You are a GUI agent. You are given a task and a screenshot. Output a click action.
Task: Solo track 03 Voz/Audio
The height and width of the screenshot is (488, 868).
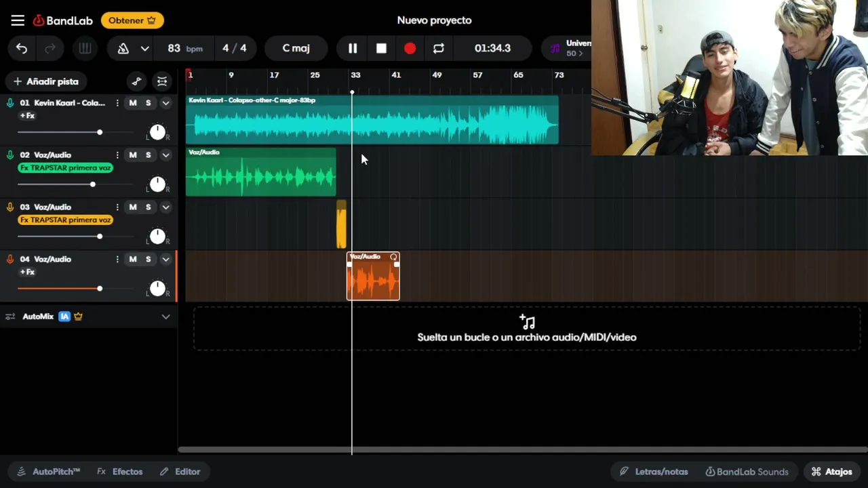pos(148,207)
